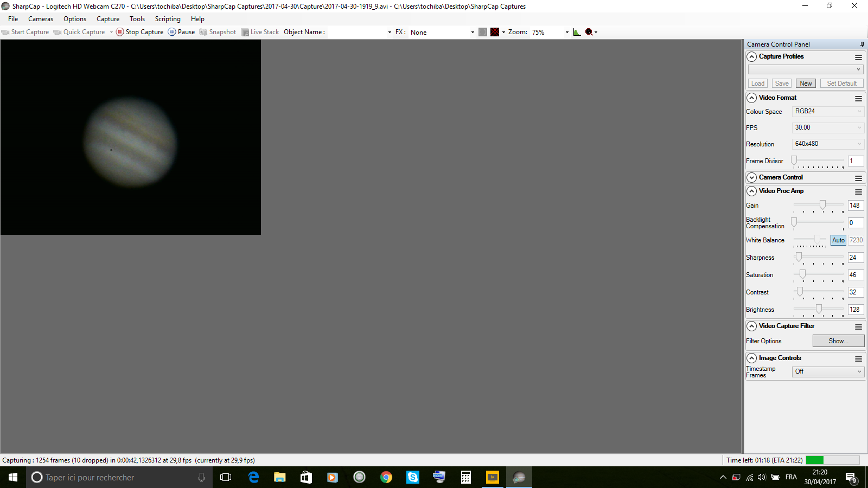Turn Timestamp Frames on

tap(827, 371)
